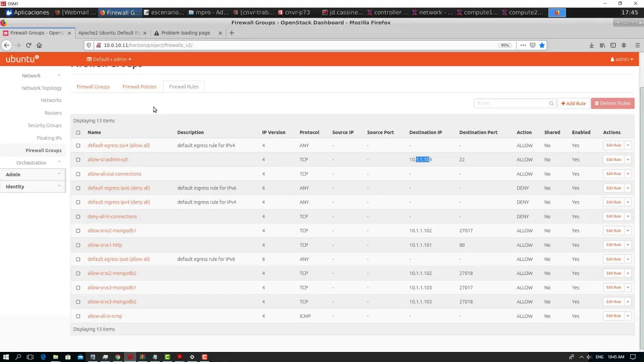Click the search magnifier in the filter box
Screen dimensions: 644x362
tap(551, 104)
